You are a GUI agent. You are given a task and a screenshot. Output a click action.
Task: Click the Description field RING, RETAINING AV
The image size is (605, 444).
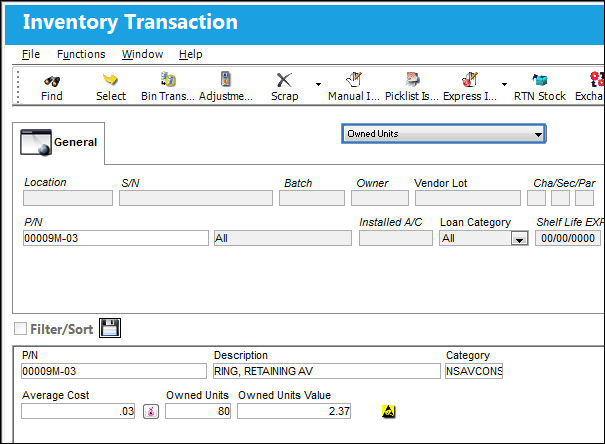(x=326, y=371)
